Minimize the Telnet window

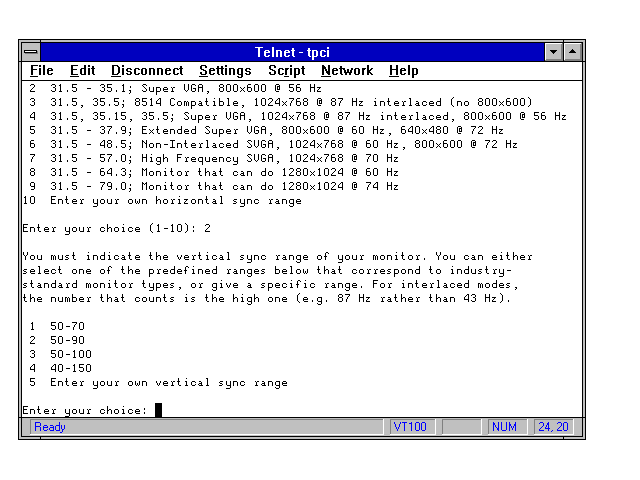pyautogui.click(x=554, y=52)
